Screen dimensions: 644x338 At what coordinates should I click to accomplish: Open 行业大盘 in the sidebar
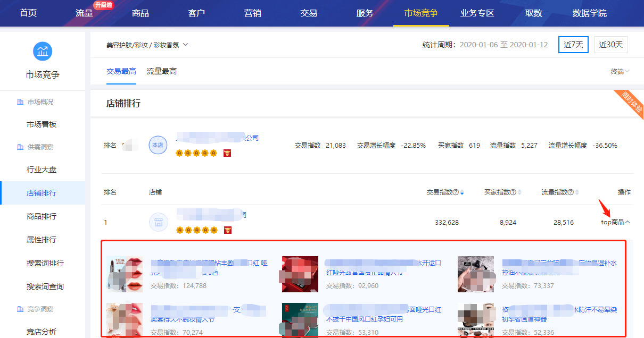tap(42, 170)
